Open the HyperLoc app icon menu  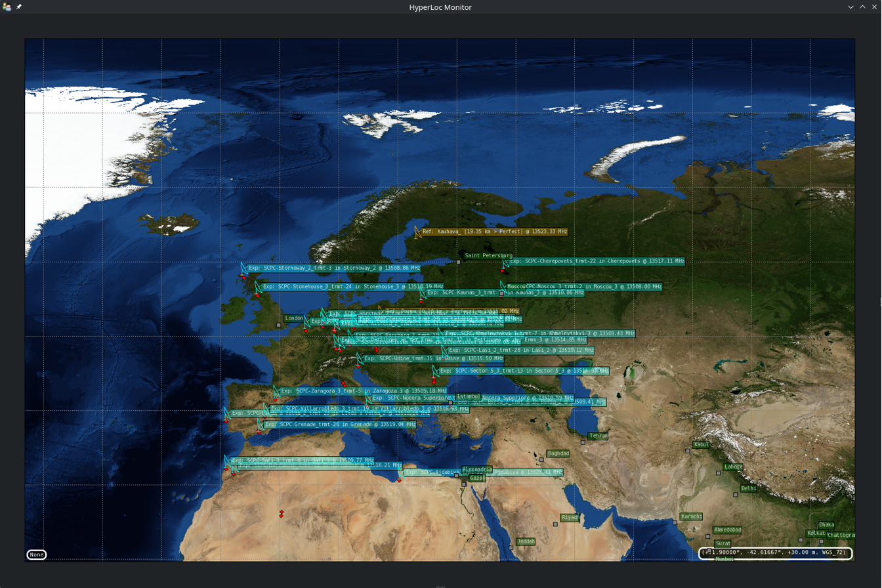tap(7, 7)
